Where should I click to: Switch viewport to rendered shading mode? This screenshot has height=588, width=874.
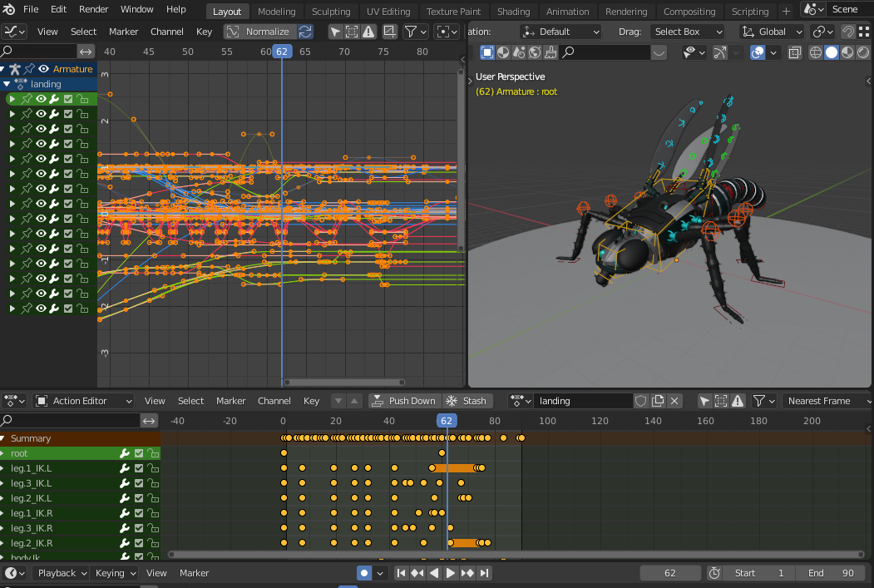(862, 52)
